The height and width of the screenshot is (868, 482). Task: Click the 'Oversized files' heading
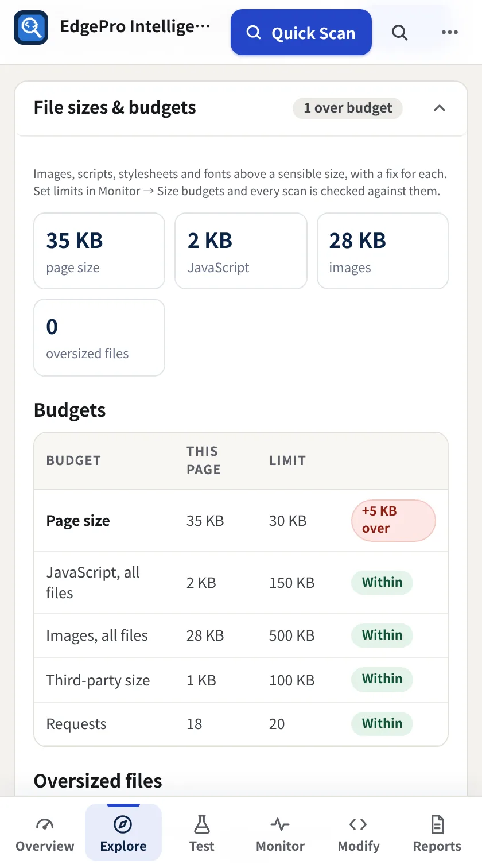coord(98,781)
